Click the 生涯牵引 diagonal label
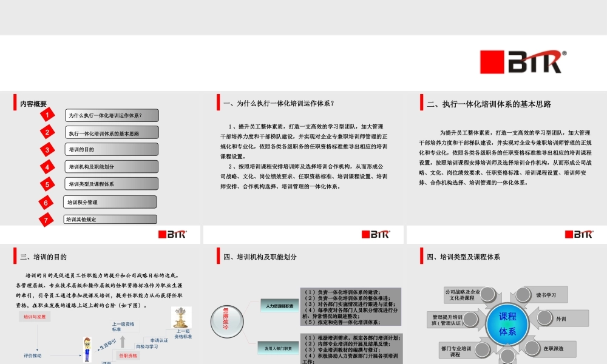 (x=107, y=344)
